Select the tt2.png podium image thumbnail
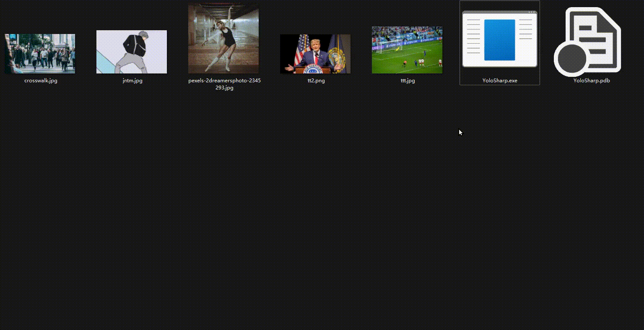The image size is (644, 330). point(315,54)
